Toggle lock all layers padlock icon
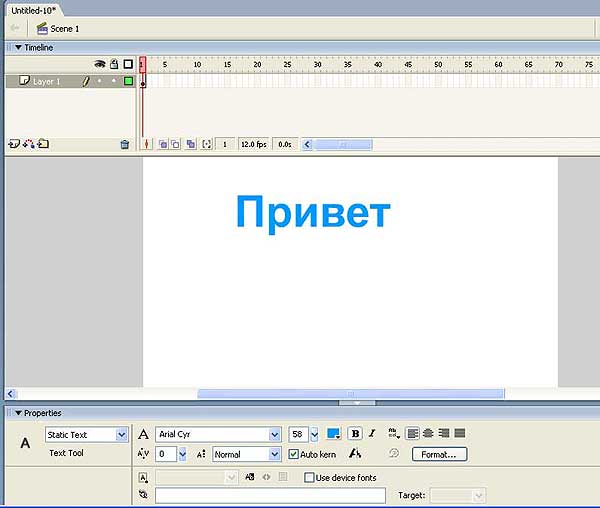The height and width of the screenshot is (508, 600). point(114,64)
